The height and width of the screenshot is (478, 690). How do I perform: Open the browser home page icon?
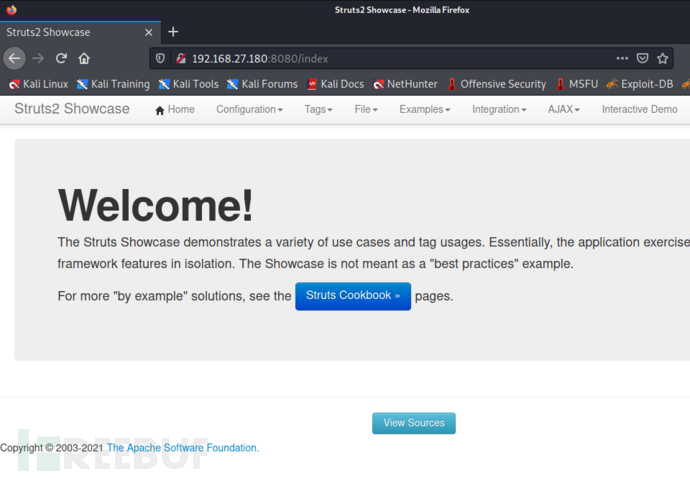(84, 58)
